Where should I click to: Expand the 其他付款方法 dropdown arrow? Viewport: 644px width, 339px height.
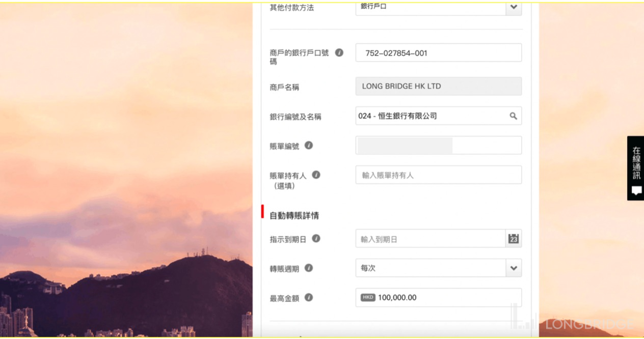point(514,7)
